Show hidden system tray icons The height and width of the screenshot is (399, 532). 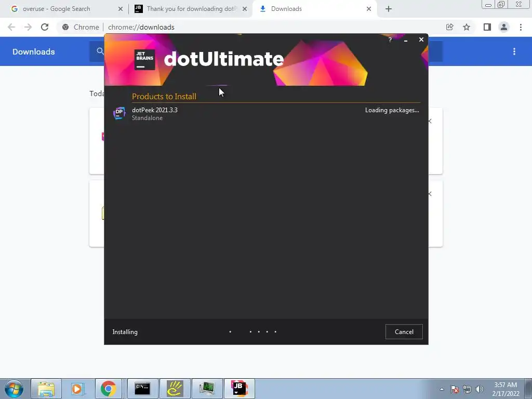pos(442,389)
